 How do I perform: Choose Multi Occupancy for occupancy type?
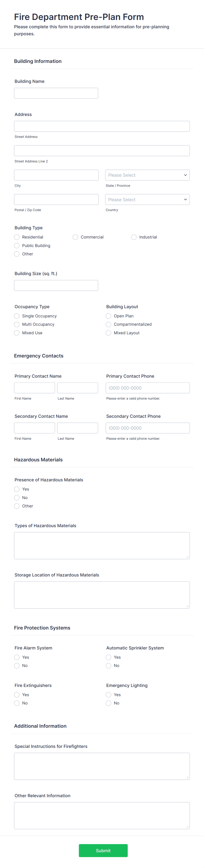pos(16,324)
